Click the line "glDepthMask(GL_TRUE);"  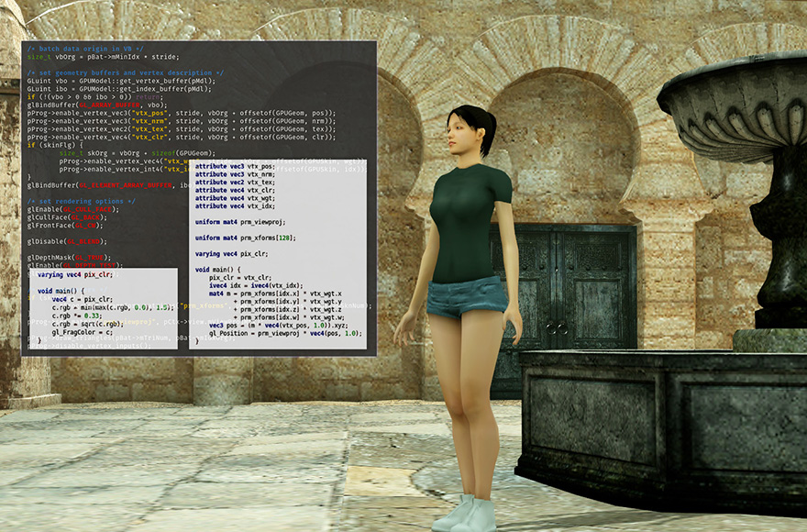[x=69, y=258]
